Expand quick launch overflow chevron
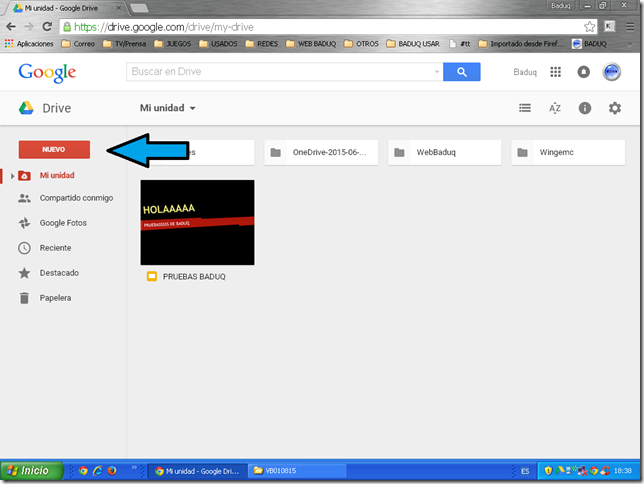This screenshot has height=484, width=644. (x=134, y=467)
